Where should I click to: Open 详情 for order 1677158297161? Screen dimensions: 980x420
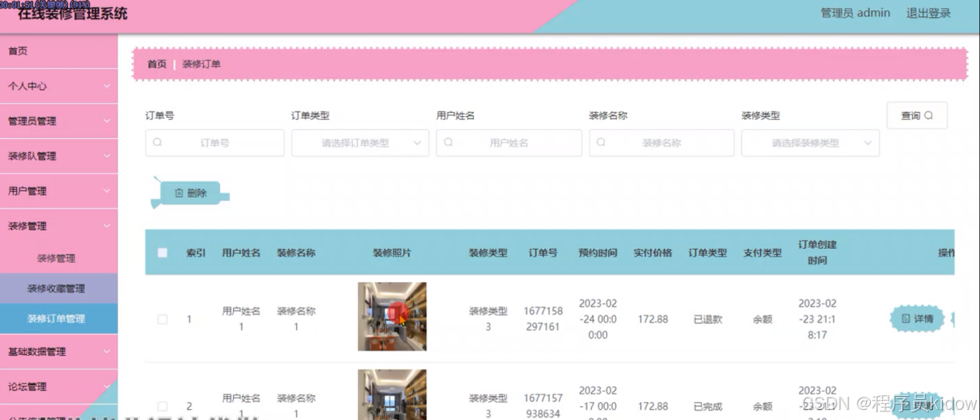point(917,318)
